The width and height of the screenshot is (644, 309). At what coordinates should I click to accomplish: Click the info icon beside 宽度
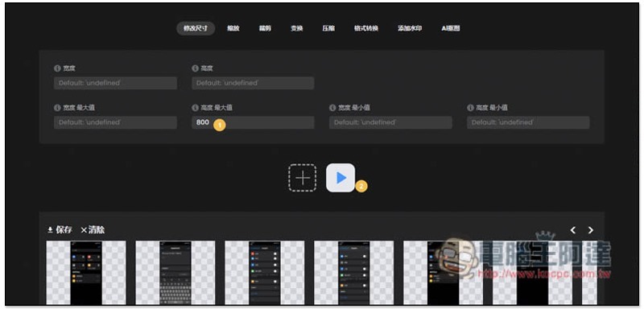(57, 68)
